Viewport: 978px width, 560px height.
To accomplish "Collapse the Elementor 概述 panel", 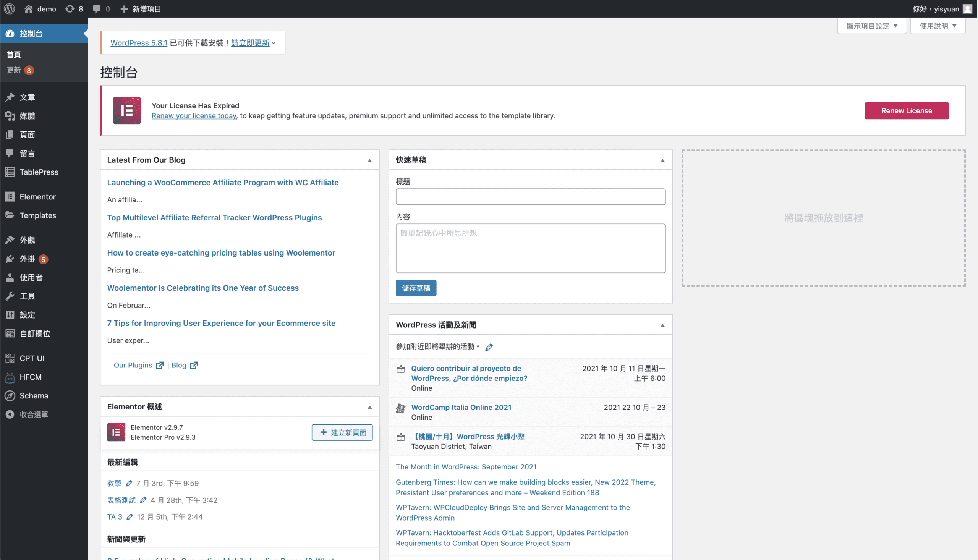I will pyautogui.click(x=369, y=407).
